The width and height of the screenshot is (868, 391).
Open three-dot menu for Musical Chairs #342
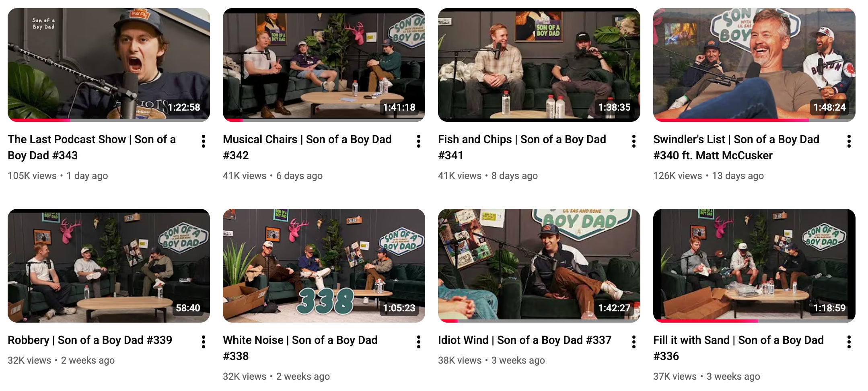point(419,141)
